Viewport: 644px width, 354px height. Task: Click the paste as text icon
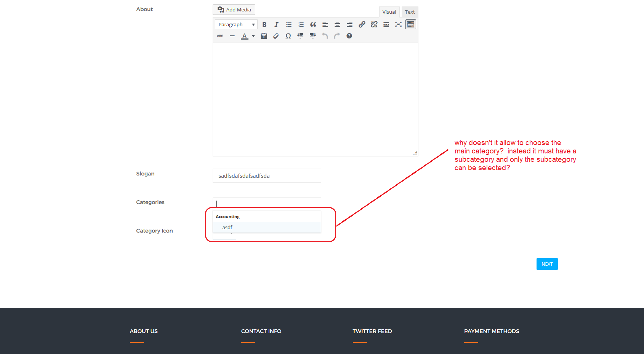coord(264,36)
